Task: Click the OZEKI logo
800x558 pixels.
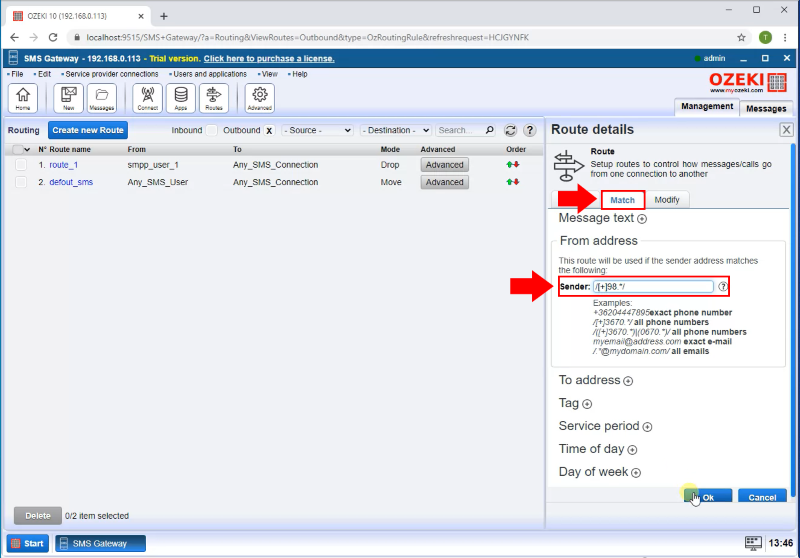Action: tap(748, 83)
